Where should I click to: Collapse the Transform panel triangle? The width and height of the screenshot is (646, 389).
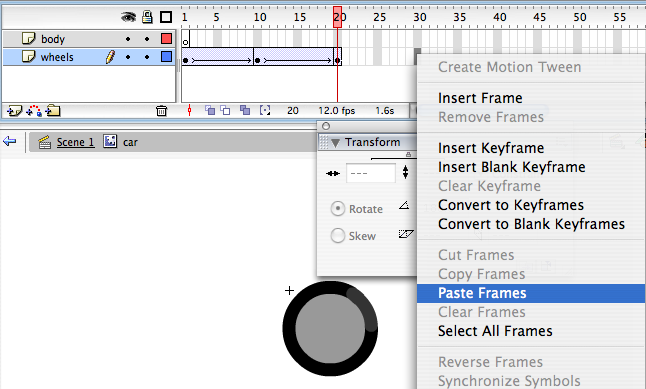pyautogui.click(x=335, y=143)
